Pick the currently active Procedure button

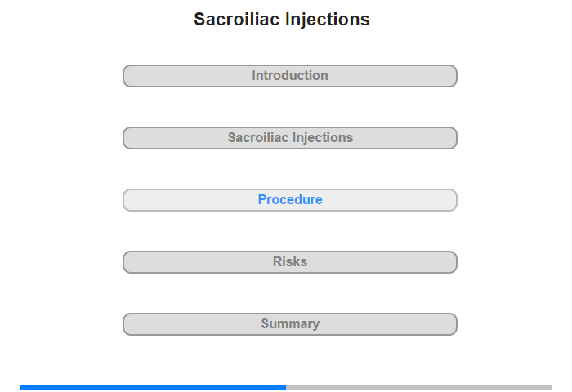coord(289,200)
